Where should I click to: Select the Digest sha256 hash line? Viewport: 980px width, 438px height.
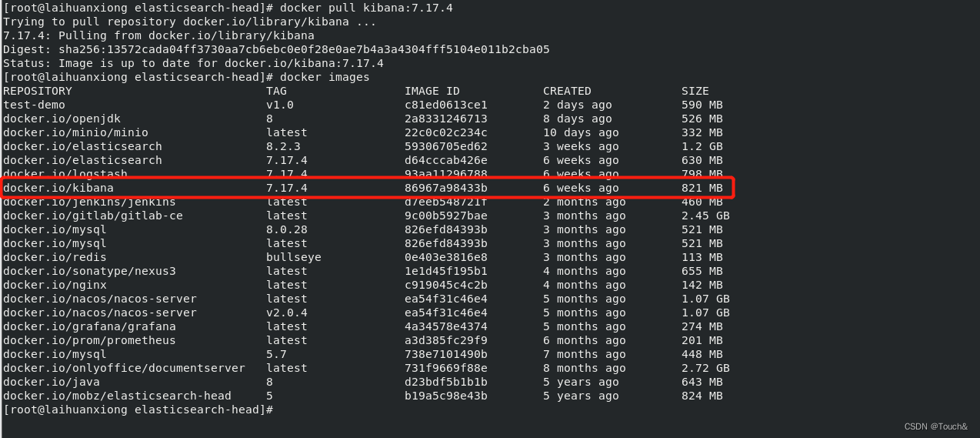[x=276, y=49]
